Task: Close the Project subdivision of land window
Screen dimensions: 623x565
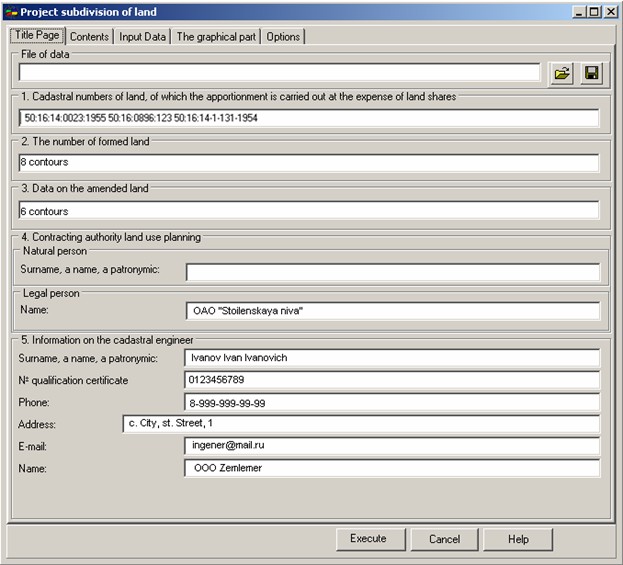Action: click(x=611, y=12)
